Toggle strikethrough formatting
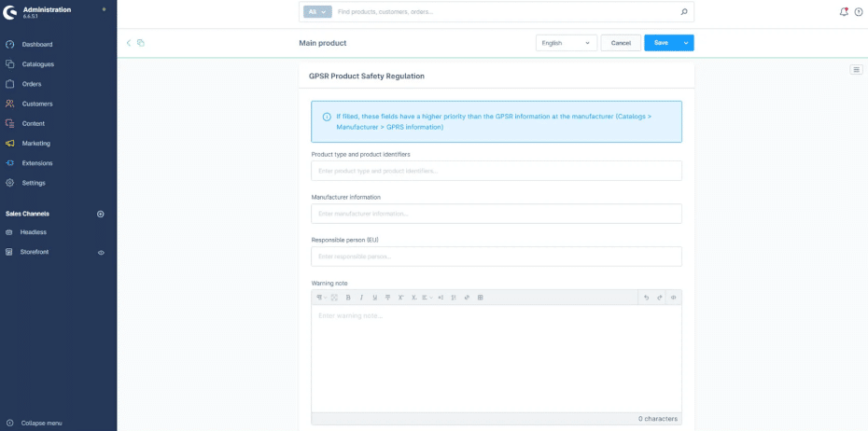Screen dimensions: 868x431 coord(387,298)
